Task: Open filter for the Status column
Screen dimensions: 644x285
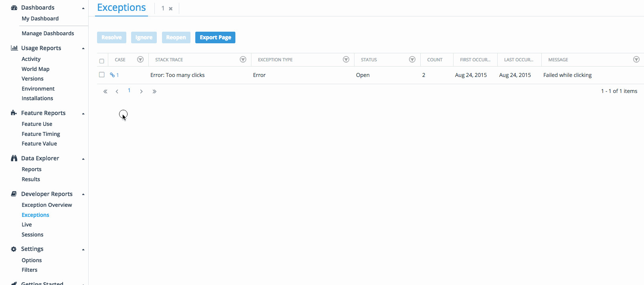Action: 412,59
